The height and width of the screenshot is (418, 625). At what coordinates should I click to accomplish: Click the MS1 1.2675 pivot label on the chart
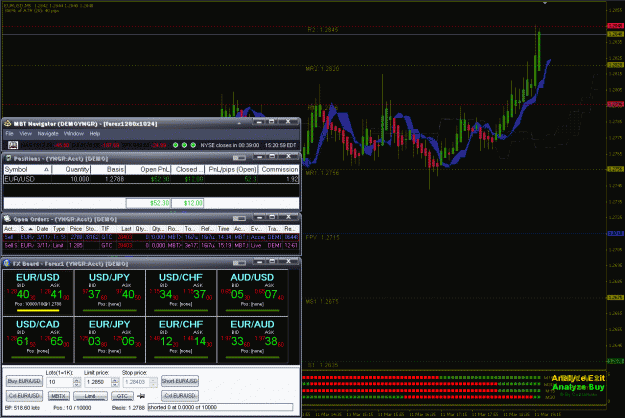click(322, 301)
